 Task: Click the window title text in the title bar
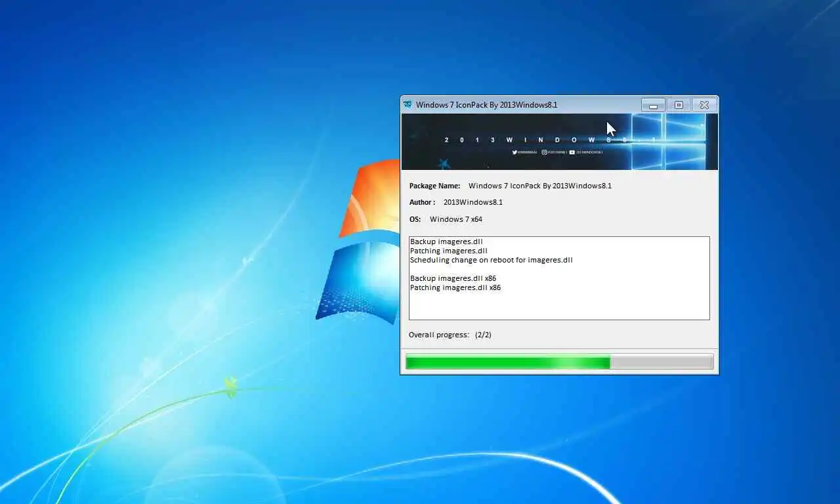coord(487,105)
